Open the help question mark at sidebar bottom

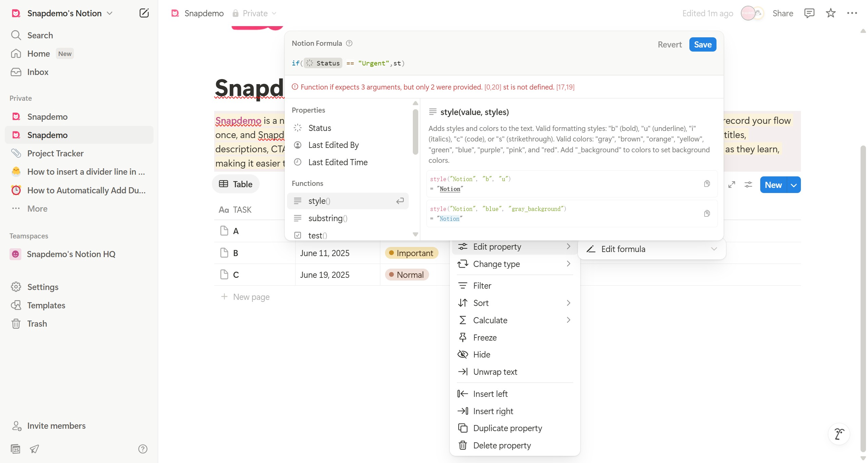[x=143, y=449]
